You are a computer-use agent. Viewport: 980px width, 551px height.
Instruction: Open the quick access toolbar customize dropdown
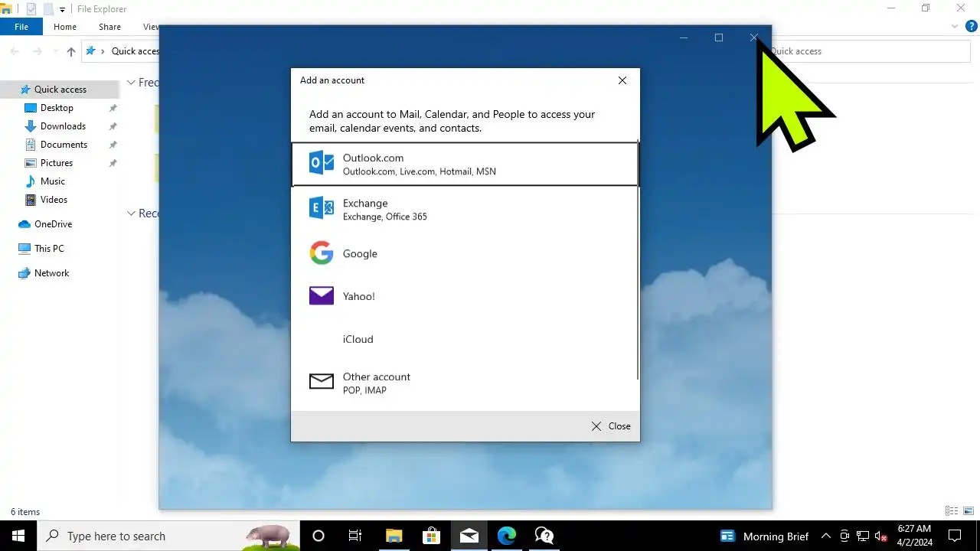tap(62, 9)
